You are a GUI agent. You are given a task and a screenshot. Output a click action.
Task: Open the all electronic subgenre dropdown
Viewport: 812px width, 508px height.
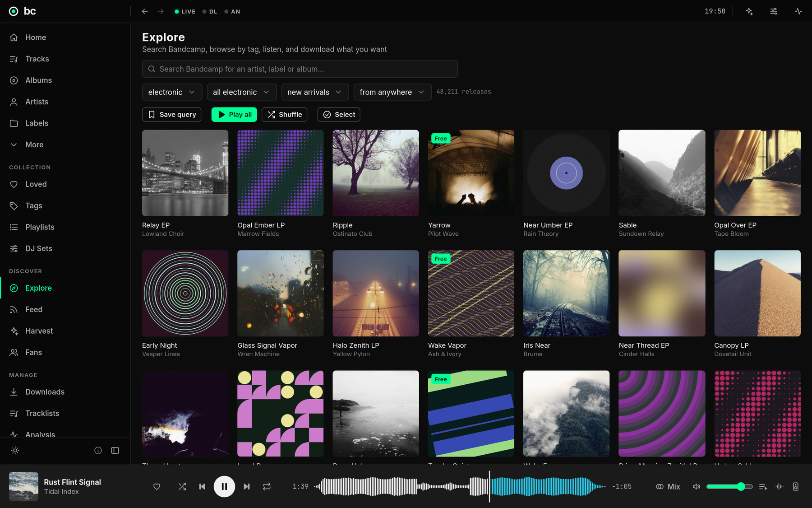241,92
